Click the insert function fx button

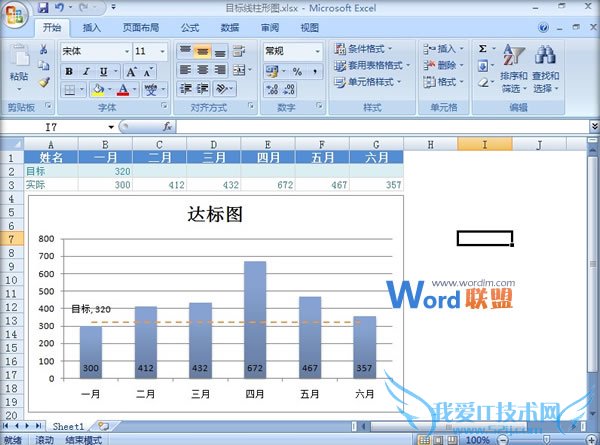tap(167, 127)
